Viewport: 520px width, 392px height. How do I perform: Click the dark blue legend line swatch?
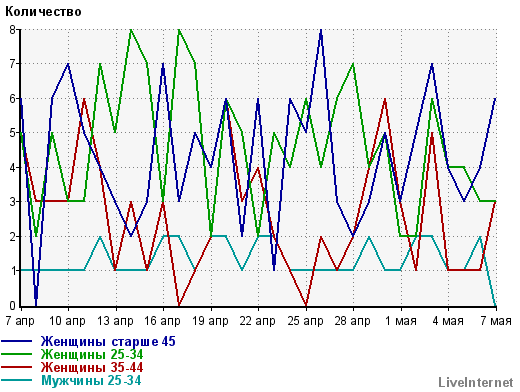point(17,341)
